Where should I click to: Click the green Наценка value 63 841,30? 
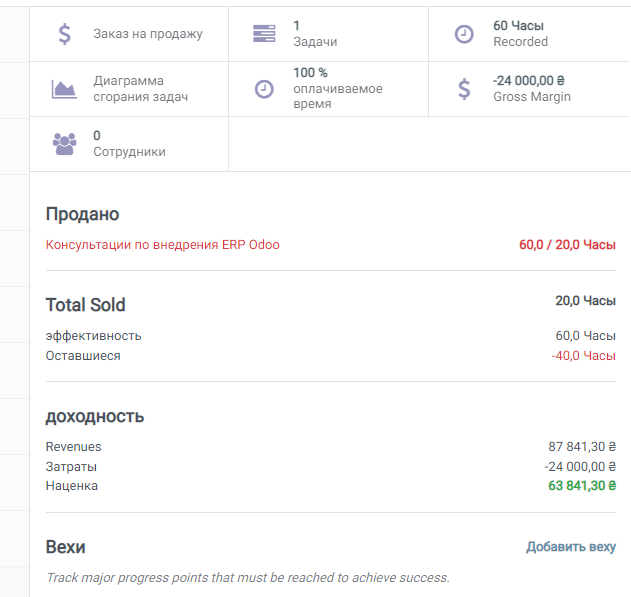pyautogui.click(x=582, y=486)
